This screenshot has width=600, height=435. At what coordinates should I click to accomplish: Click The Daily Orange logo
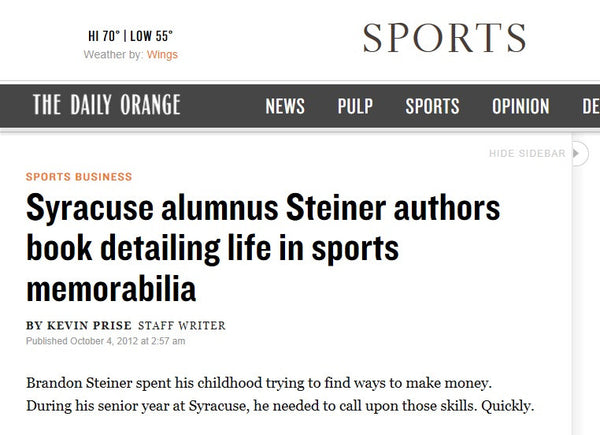(x=106, y=106)
